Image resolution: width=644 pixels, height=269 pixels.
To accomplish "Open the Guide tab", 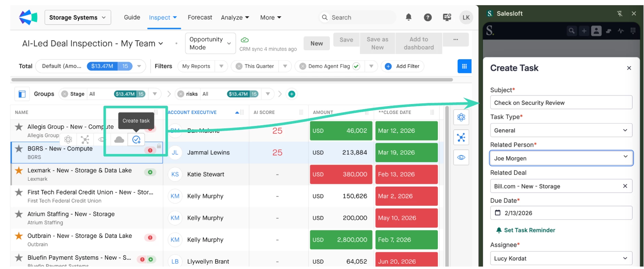I will [132, 17].
